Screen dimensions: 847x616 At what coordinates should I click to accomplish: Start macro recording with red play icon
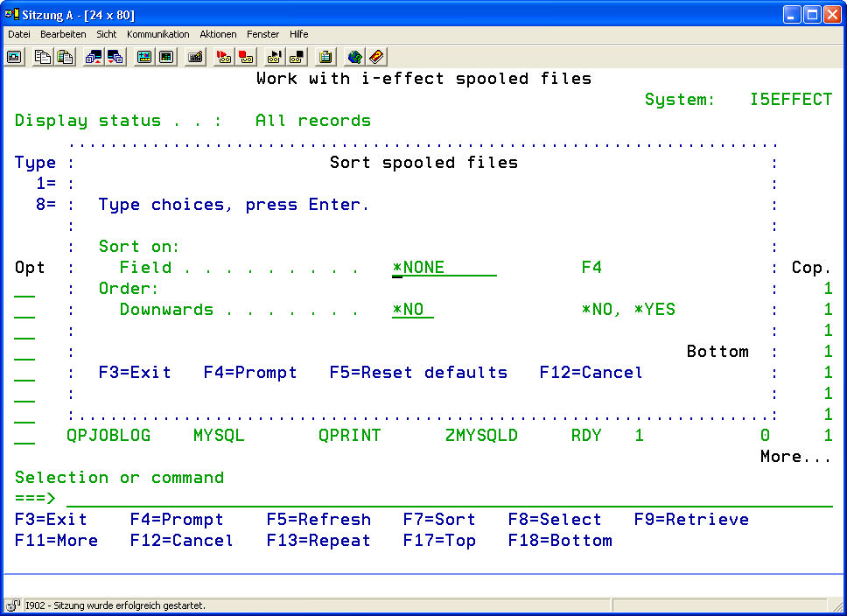pyautogui.click(x=223, y=57)
